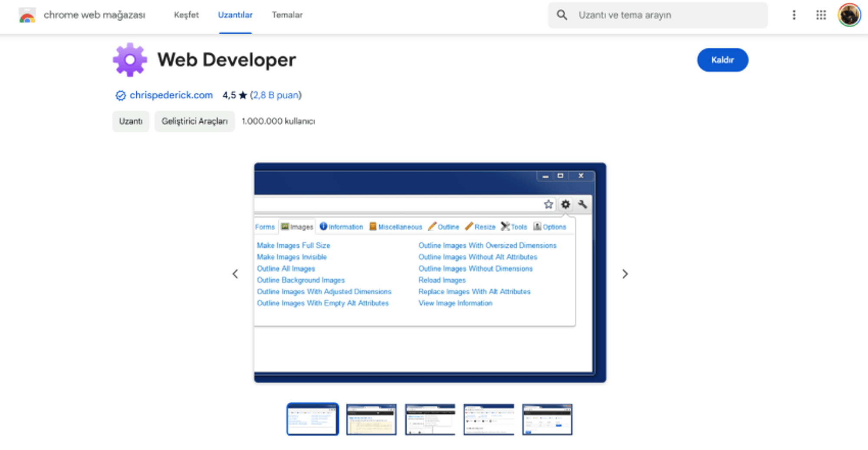
Task: Open the three-dot more options menu
Action: [794, 15]
